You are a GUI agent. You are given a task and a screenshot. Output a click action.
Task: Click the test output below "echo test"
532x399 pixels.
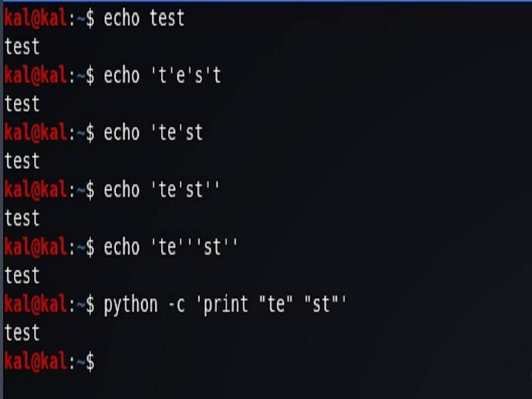22,47
